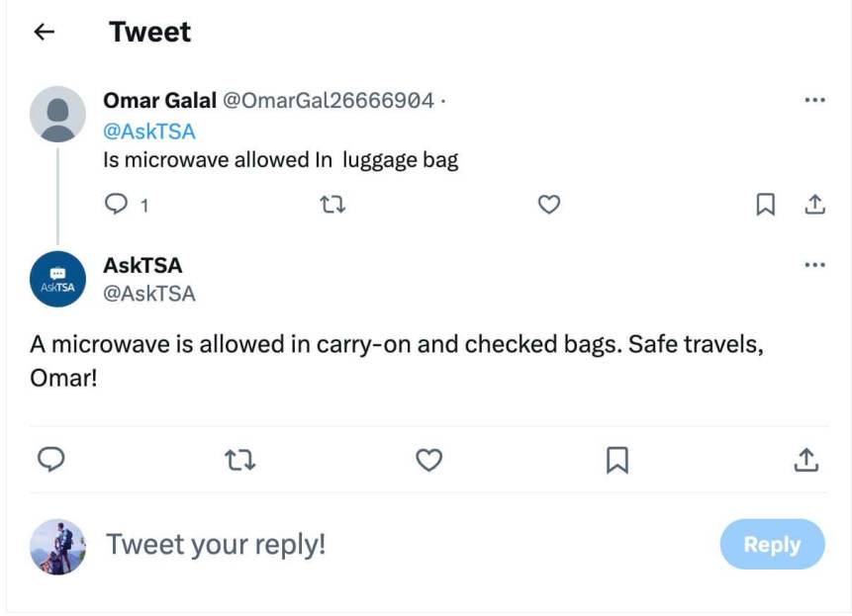Open the AskTSA profile picture
This screenshot has height=616, width=852.
(57, 279)
